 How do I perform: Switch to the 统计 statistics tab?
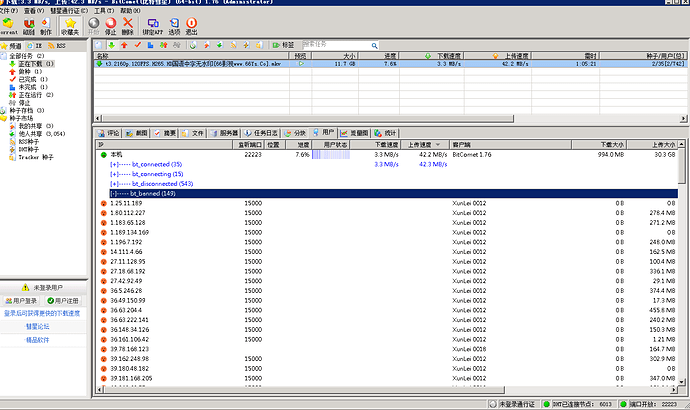(386, 133)
